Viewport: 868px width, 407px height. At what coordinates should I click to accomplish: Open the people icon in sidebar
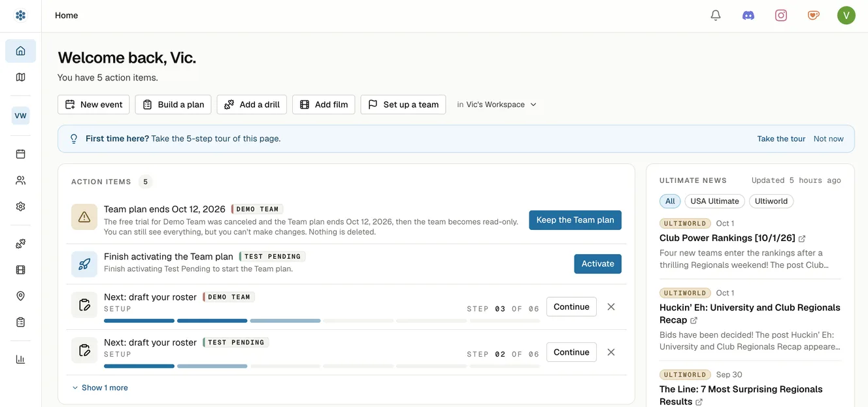click(x=20, y=180)
